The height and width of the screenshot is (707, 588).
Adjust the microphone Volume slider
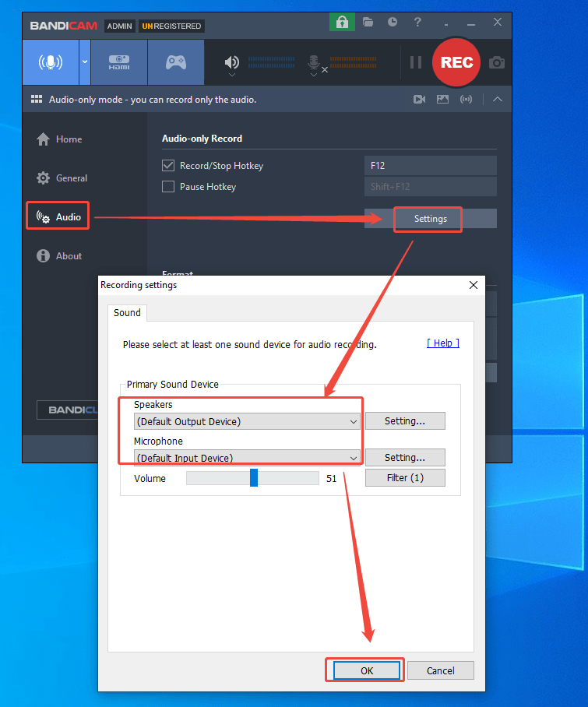pos(252,478)
